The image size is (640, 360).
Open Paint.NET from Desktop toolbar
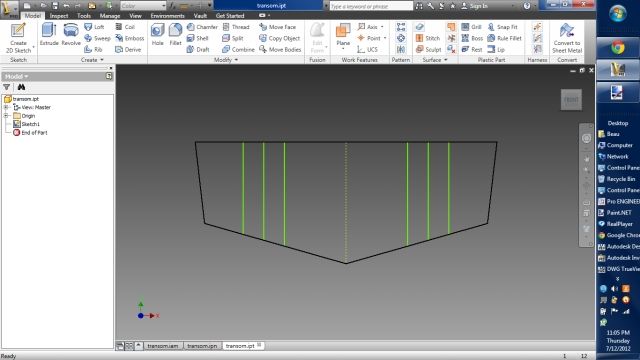click(615, 213)
